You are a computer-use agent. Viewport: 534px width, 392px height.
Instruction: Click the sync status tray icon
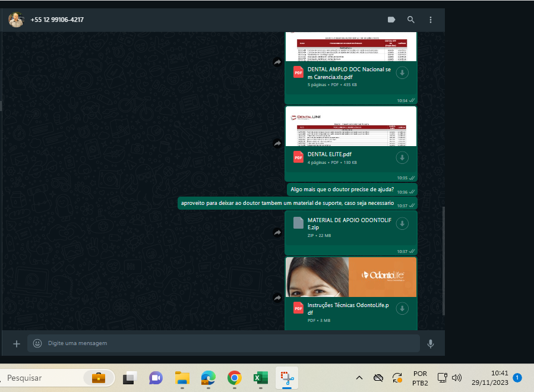click(x=397, y=378)
